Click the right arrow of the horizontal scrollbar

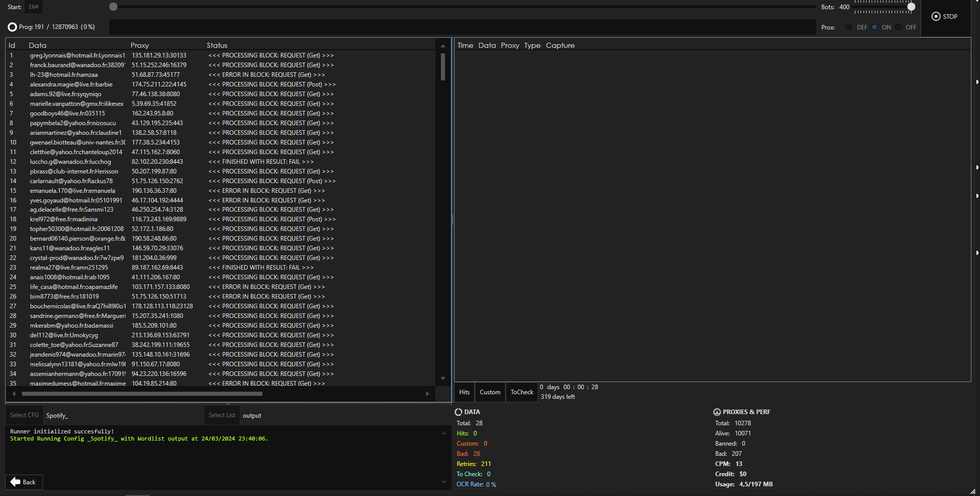[x=427, y=394]
